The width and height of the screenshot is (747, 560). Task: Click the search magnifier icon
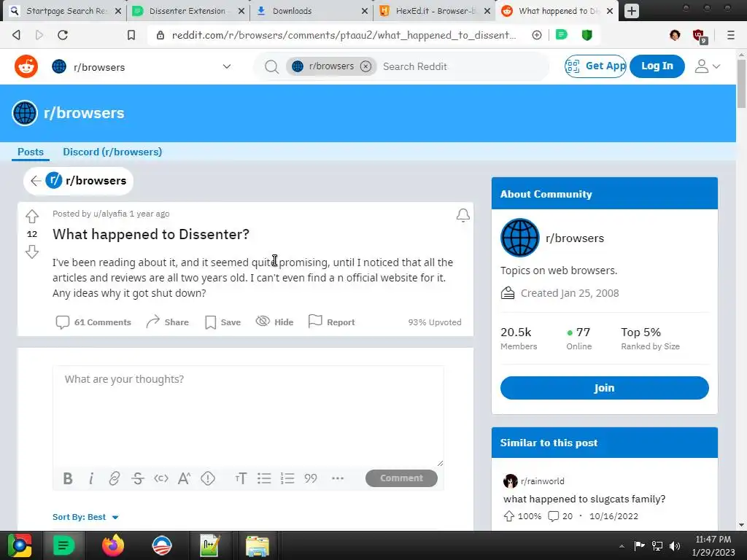point(271,66)
